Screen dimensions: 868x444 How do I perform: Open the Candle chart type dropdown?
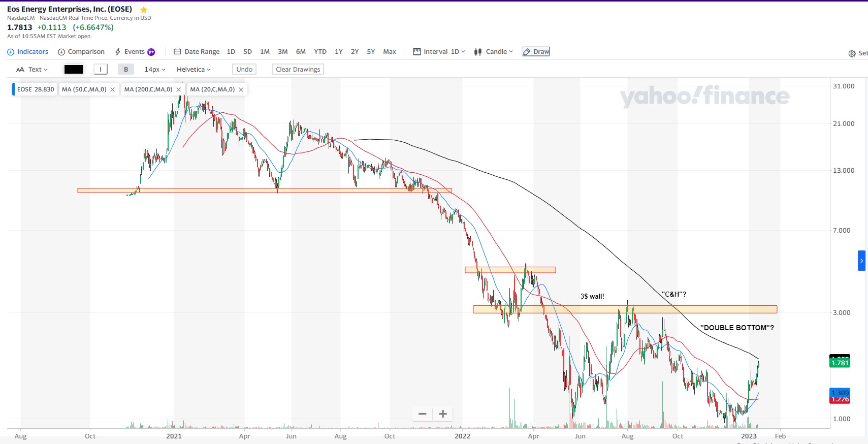(x=494, y=52)
